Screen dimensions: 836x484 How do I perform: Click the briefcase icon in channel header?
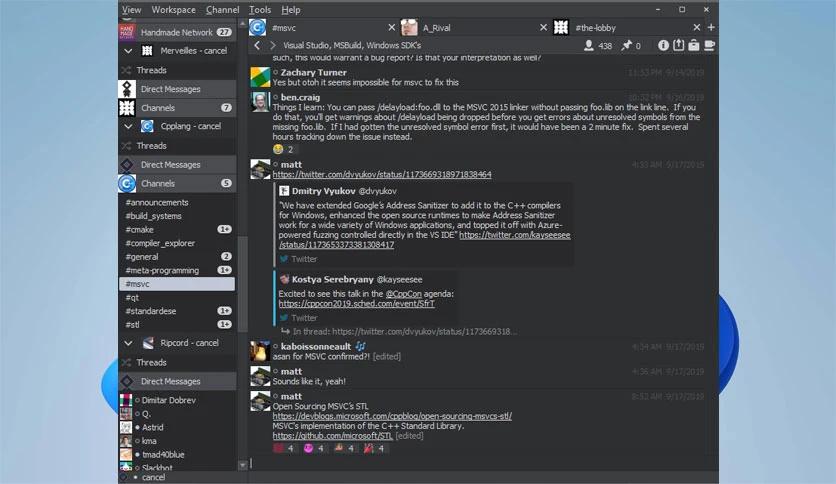coord(694,45)
